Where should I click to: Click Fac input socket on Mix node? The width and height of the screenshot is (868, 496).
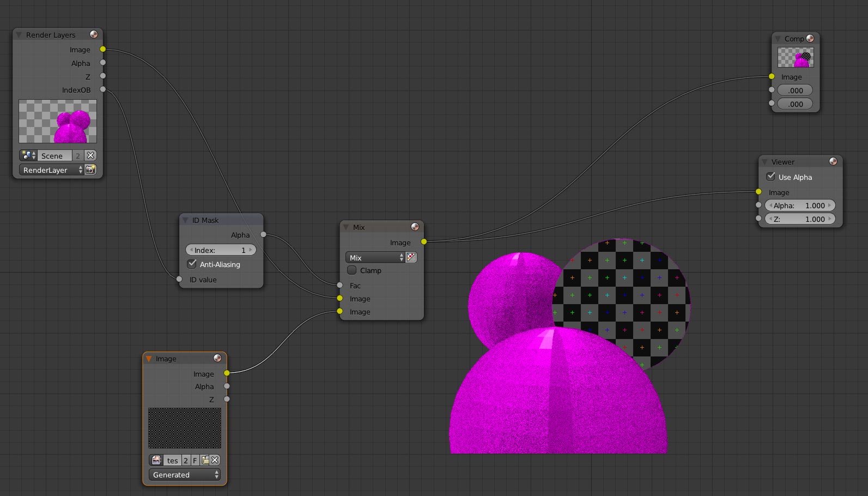point(339,285)
